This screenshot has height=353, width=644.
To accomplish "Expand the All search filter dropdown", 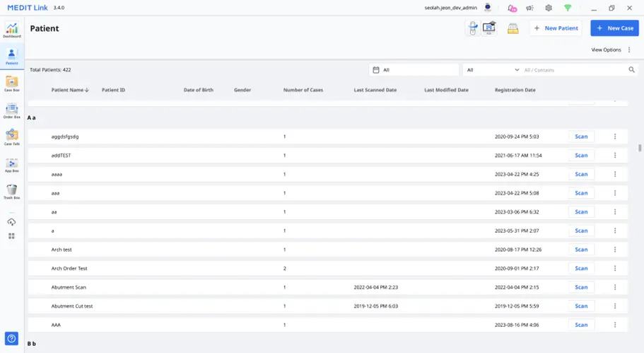I will (x=493, y=70).
